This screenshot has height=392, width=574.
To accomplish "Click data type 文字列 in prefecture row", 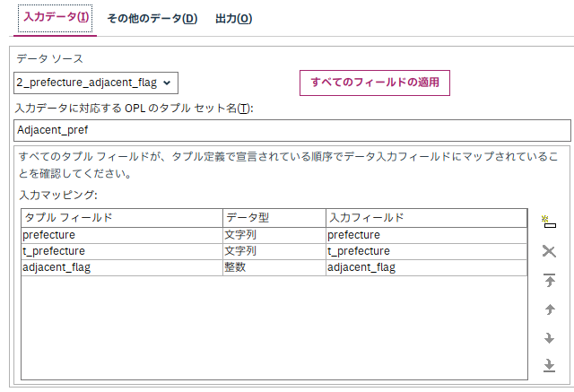I will click(274, 235).
